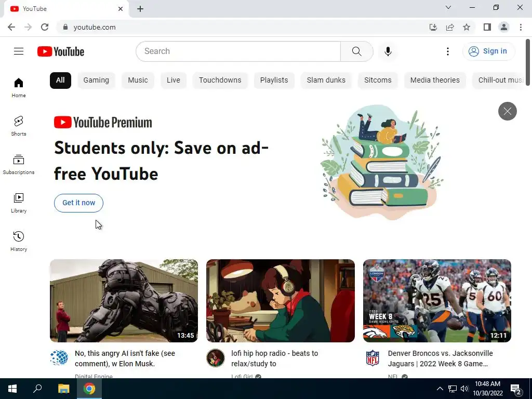This screenshot has height=399, width=532.
Task: Bookmark this tab with the star
Action: [467, 27]
